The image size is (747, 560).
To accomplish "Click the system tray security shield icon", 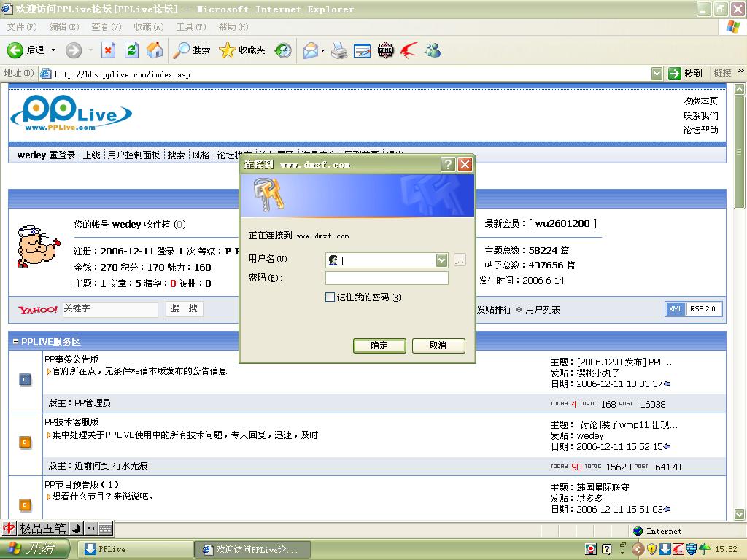I will coord(651,550).
